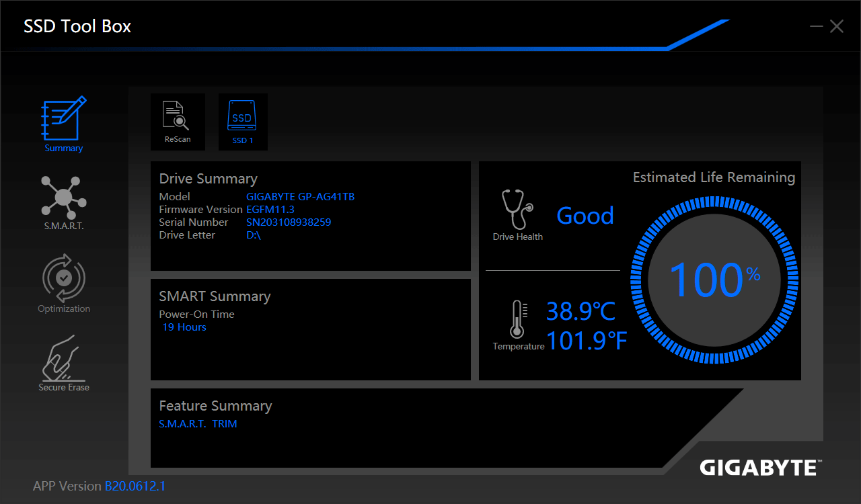
Task: Click the Drive Health caption
Action: tap(518, 237)
